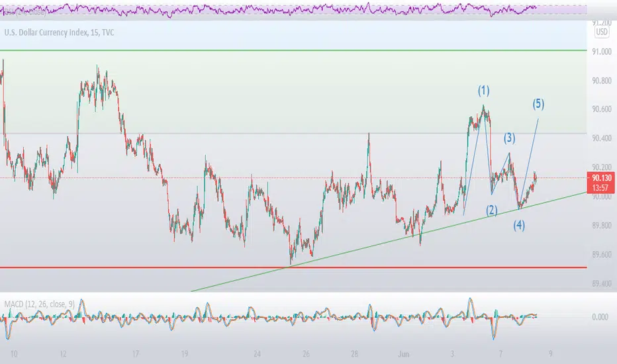Click the current price label 90.130

[602, 178]
